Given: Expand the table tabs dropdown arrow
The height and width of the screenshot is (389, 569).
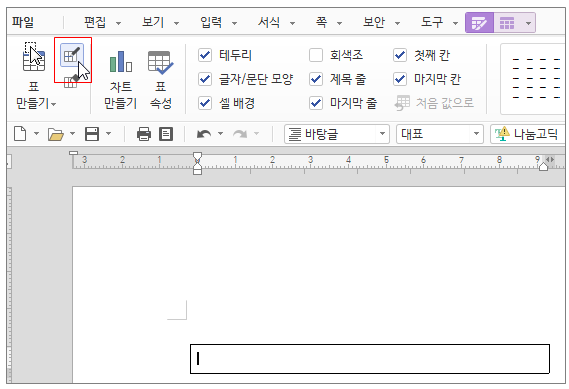Looking at the screenshot, I should 528,23.
